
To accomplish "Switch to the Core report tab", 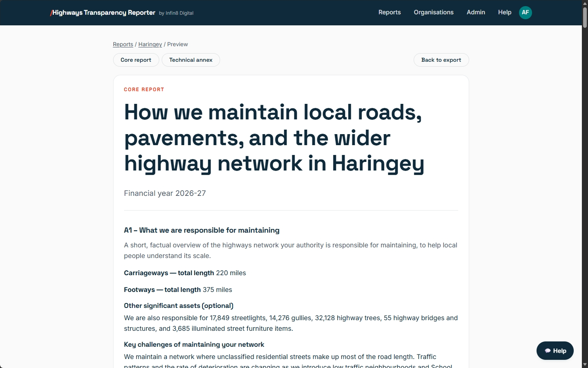I will point(136,60).
